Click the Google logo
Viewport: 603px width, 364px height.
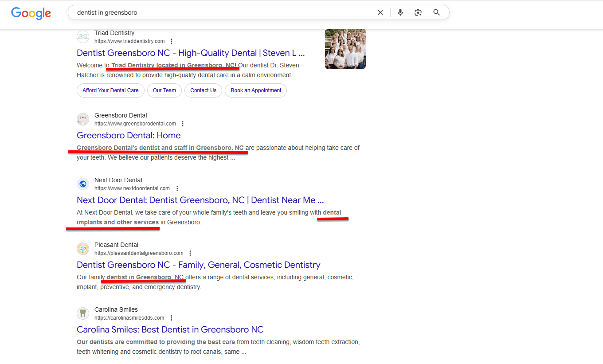tap(31, 13)
